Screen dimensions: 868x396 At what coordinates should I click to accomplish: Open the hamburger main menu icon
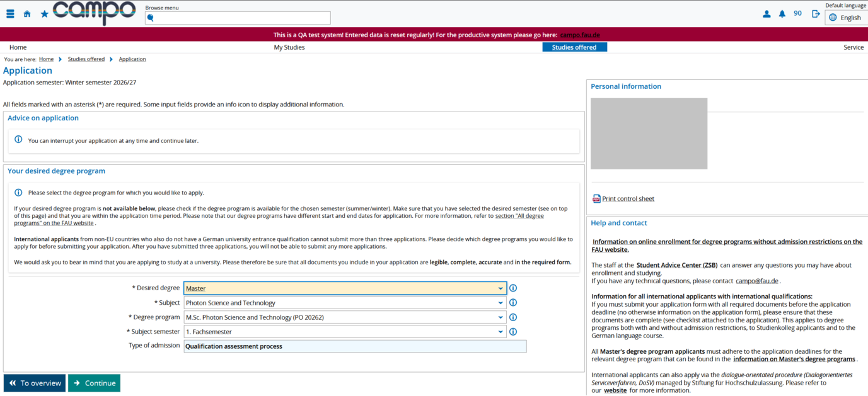10,14
